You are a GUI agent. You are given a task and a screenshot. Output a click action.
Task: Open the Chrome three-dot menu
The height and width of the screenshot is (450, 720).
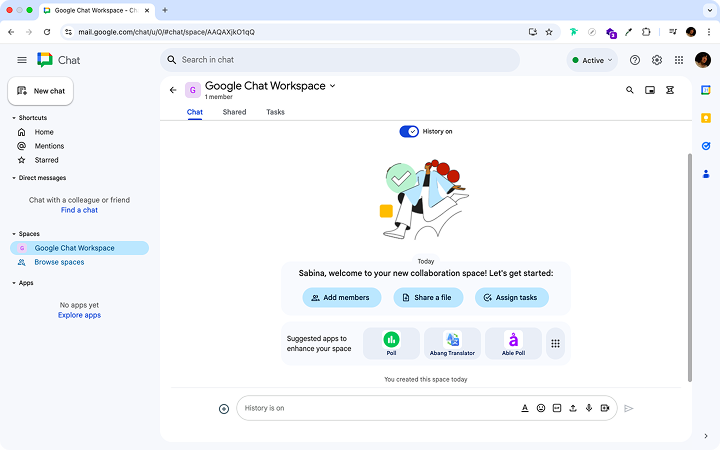pyautogui.click(x=709, y=32)
